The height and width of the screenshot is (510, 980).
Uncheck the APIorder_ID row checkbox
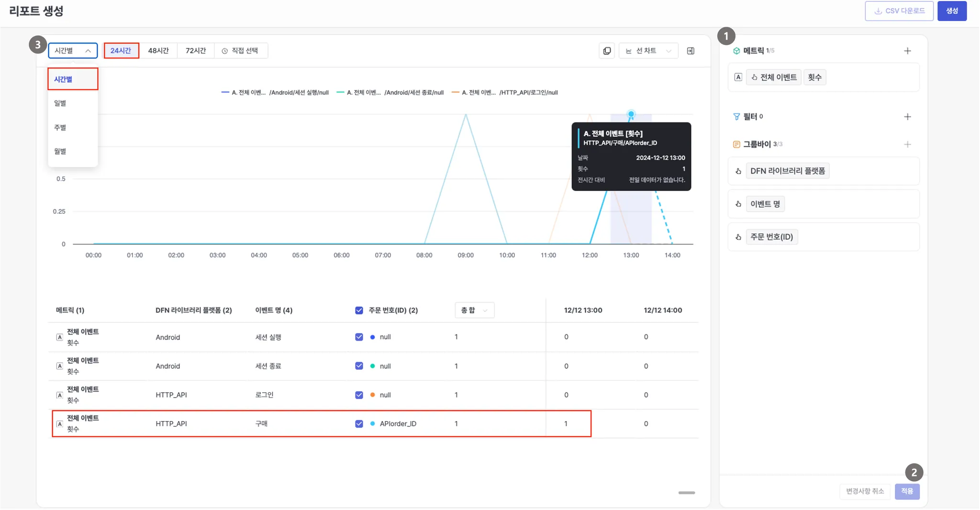[359, 424]
